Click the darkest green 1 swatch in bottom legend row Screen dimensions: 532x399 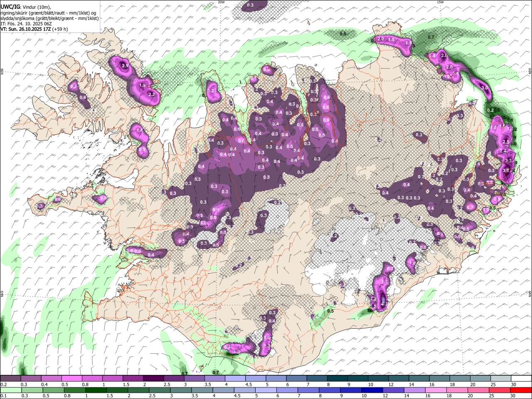(96, 390)
